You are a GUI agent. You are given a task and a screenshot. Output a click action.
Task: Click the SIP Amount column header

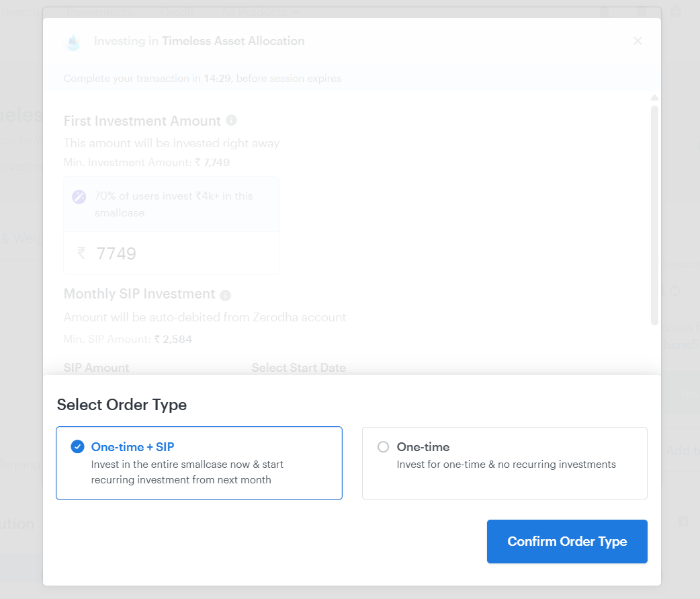(x=95, y=368)
